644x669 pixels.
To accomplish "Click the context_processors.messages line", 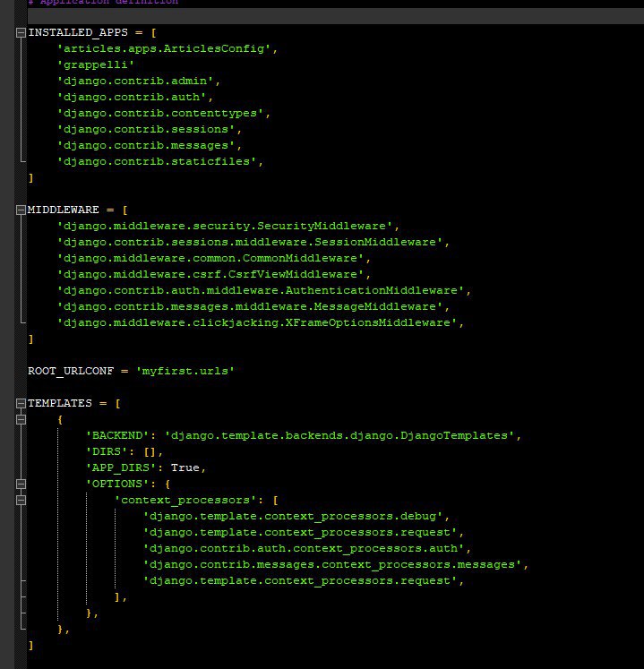I will click(x=336, y=564).
